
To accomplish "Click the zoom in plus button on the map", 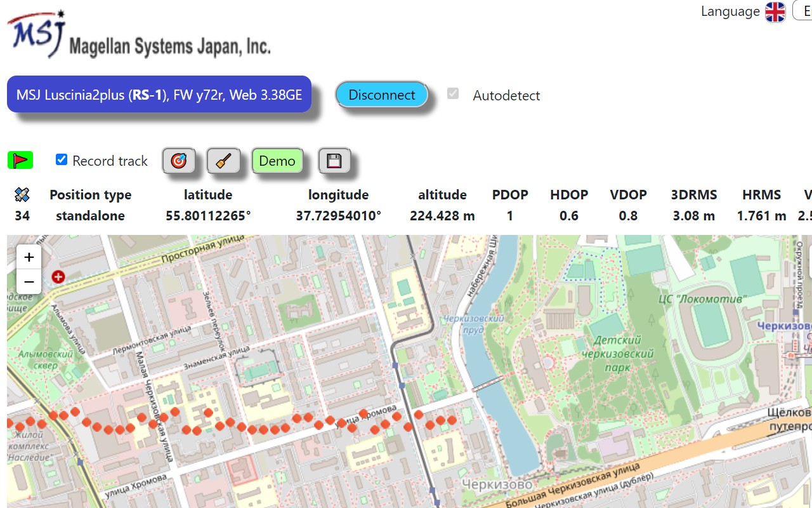I will point(29,257).
